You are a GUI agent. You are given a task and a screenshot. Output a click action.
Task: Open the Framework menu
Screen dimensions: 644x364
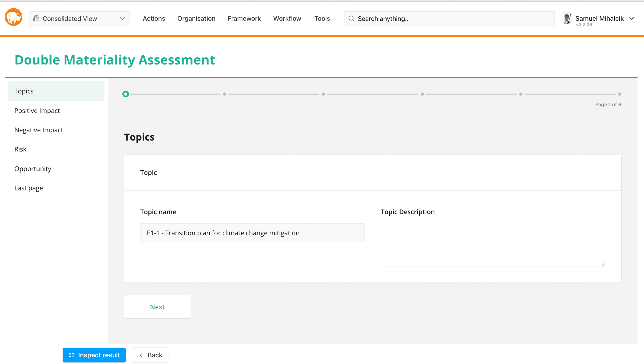244,19
